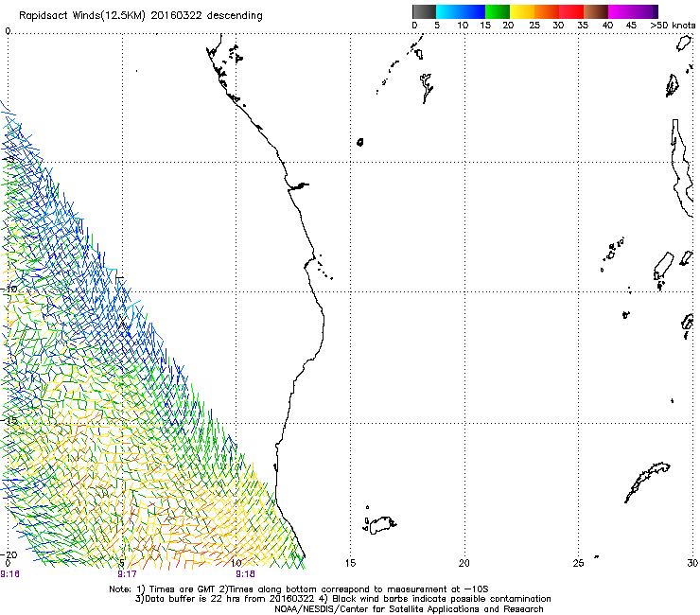Click the "45" color legend label
The height and width of the screenshot is (615, 700).
click(631, 26)
